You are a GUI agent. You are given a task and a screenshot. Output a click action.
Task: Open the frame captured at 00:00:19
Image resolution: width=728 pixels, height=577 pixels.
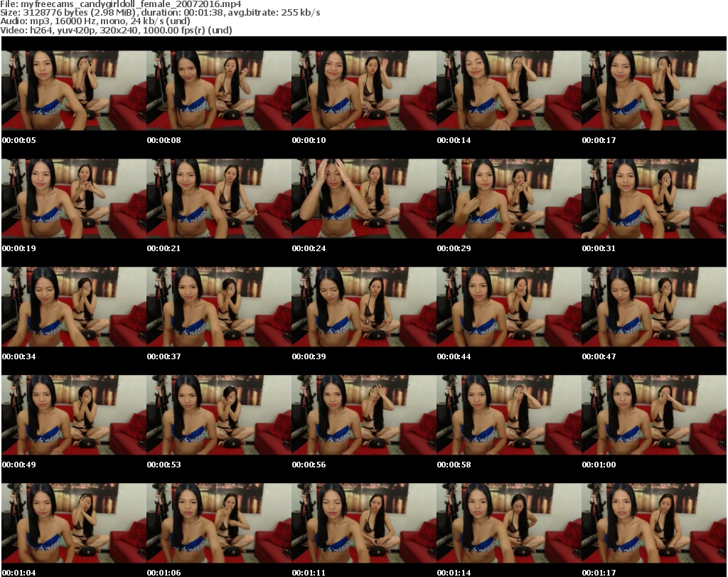(x=74, y=198)
